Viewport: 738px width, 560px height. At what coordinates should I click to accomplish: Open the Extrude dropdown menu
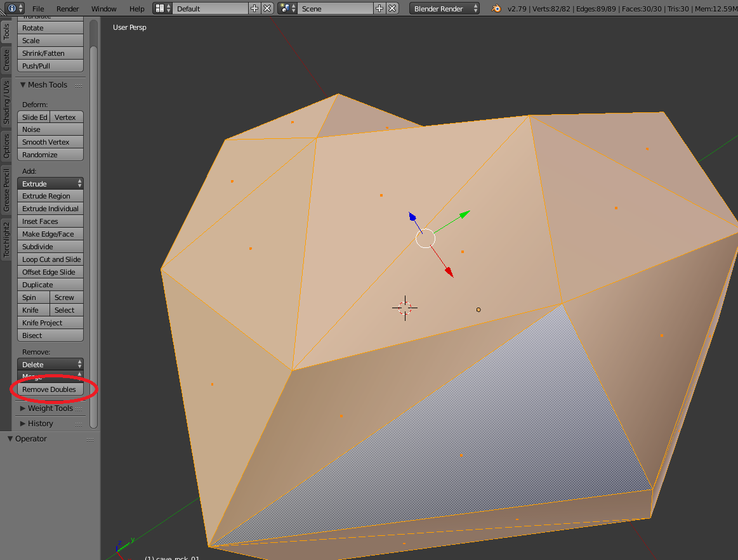50,183
